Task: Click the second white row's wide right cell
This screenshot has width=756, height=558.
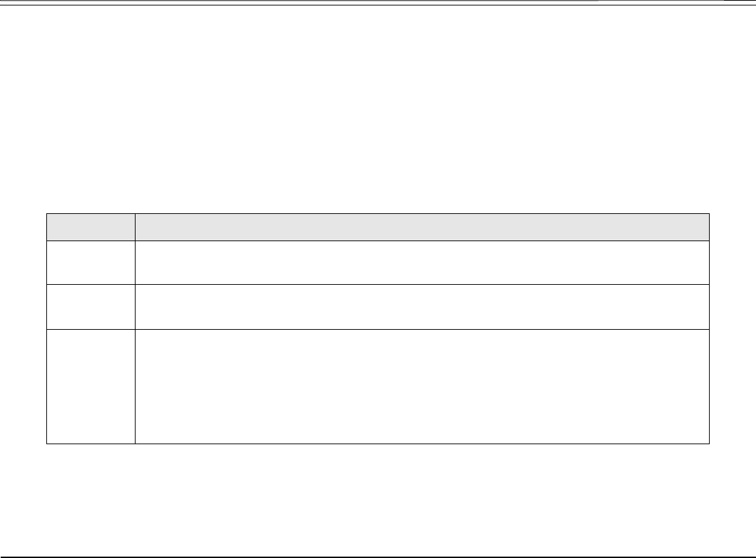Action: (422, 307)
